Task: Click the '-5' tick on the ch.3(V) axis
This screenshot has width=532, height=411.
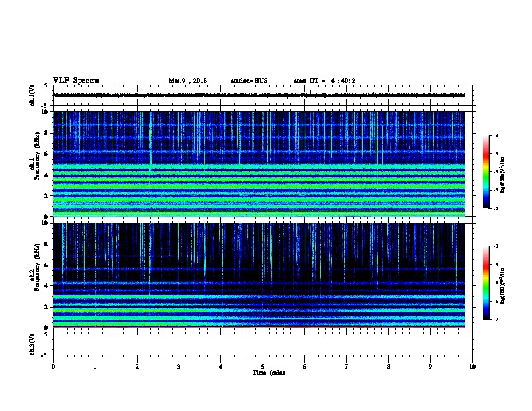Action: [x=45, y=355]
